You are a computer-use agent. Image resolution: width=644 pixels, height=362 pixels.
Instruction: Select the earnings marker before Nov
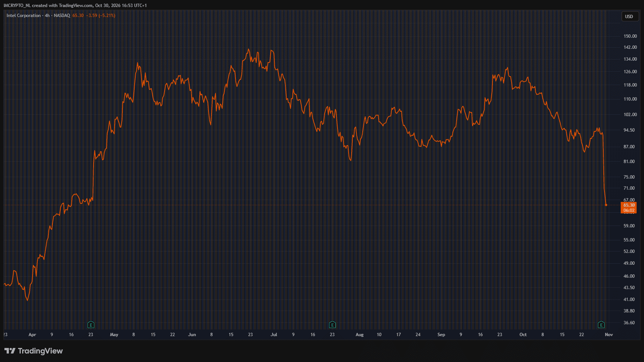(x=601, y=325)
